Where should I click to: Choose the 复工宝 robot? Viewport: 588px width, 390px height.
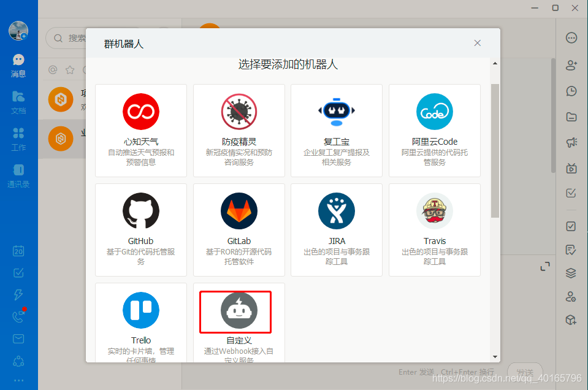337,130
